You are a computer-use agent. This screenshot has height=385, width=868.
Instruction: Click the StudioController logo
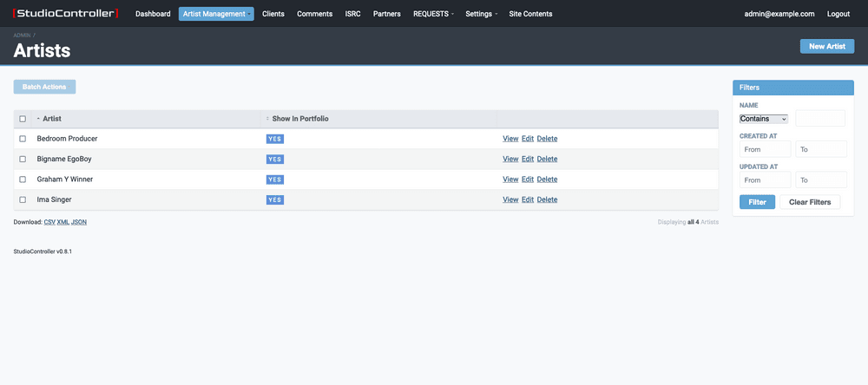[65, 14]
